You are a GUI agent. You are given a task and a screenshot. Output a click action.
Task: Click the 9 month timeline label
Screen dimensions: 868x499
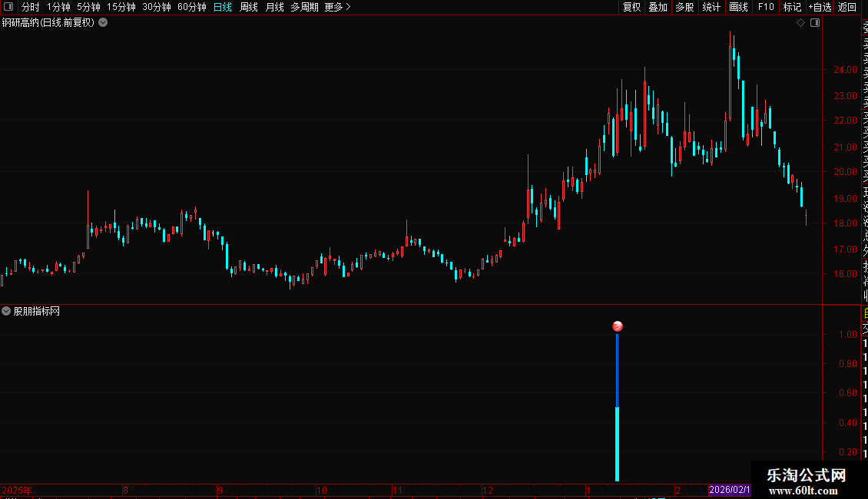pos(220,490)
